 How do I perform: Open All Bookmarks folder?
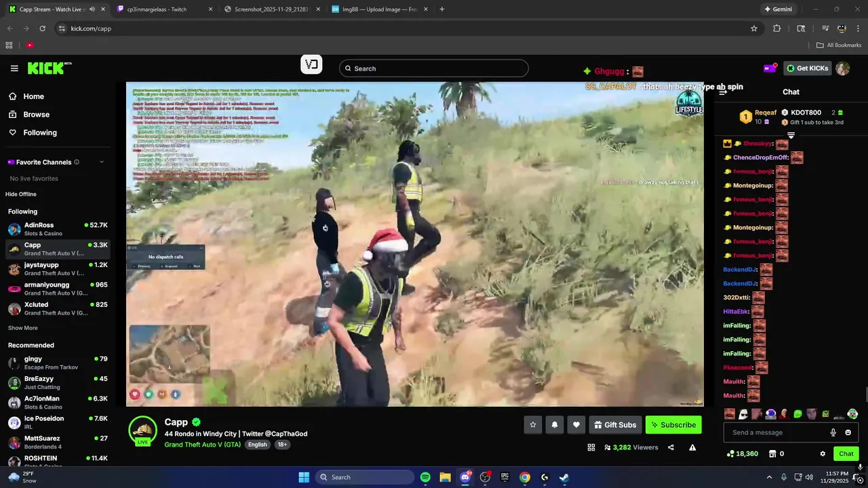tap(839, 45)
